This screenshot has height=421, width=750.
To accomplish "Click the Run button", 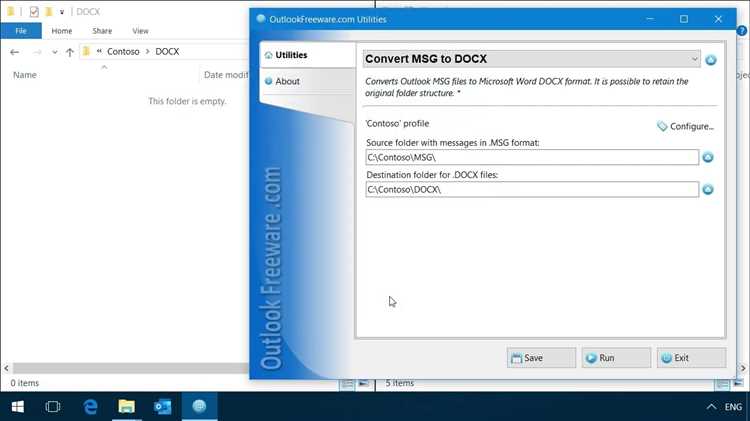I will [616, 358].
